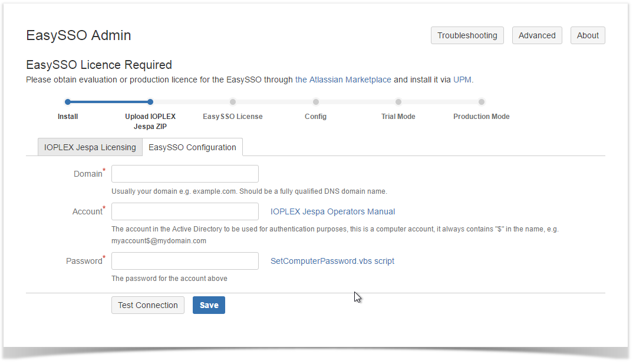Click the Upload IOPLEX Jespa ZIP step dot
The width and height of the screenshot is (636, 364).
click(x=150, y=102)
